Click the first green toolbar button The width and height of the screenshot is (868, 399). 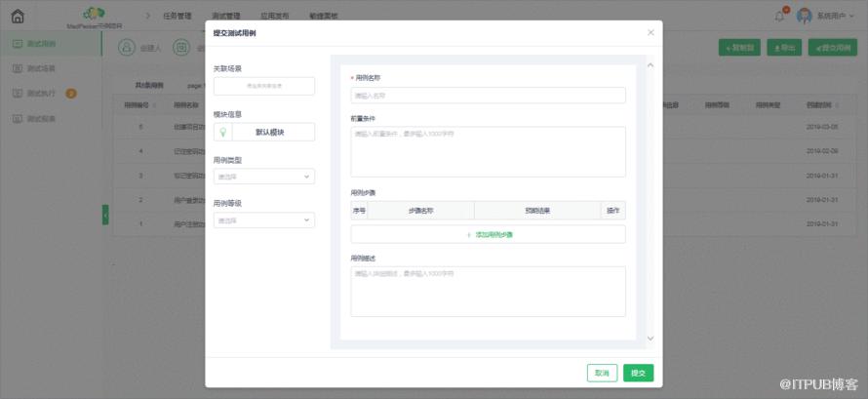coord(739,48)
